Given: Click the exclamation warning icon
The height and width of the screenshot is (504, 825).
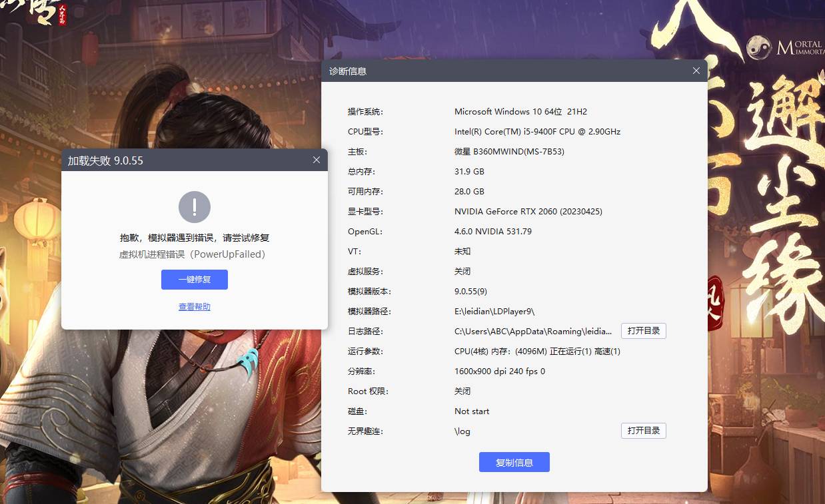Looking at the screenshot, I should (195, 207).
